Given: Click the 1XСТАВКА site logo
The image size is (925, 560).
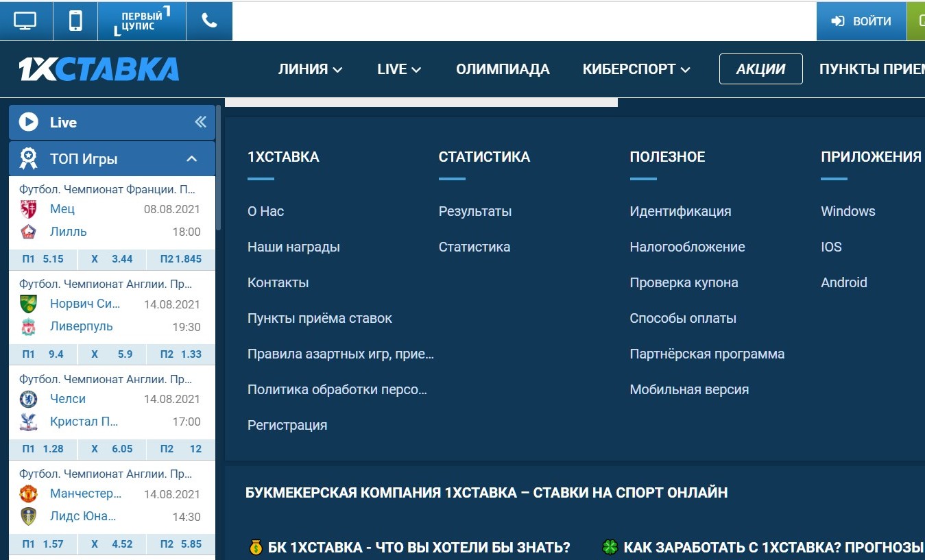Looking at the screenshot, I should [x=99, y=69].
